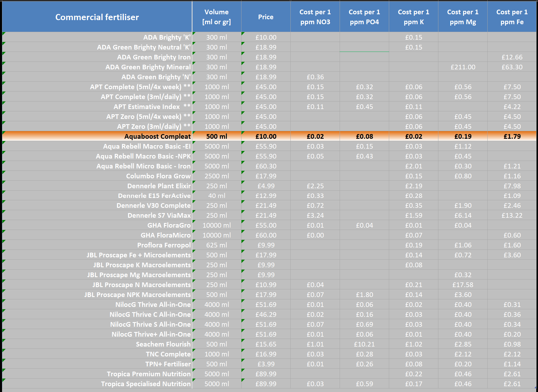538x392 pixels.
Task: Select the Aqua Rebell Macro Basic -EI cell
Action: [97, 146]
